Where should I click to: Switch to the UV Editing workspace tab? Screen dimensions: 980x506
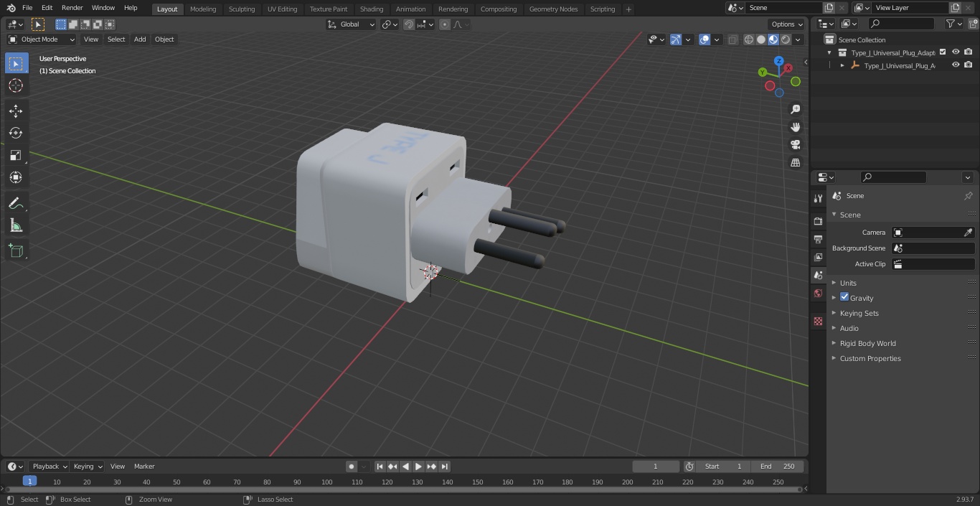pos(282,9)
